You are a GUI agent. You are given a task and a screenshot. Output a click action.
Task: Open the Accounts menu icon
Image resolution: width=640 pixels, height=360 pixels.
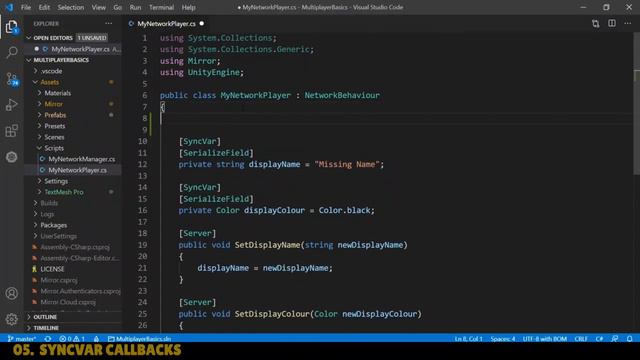tap(11, 293)
